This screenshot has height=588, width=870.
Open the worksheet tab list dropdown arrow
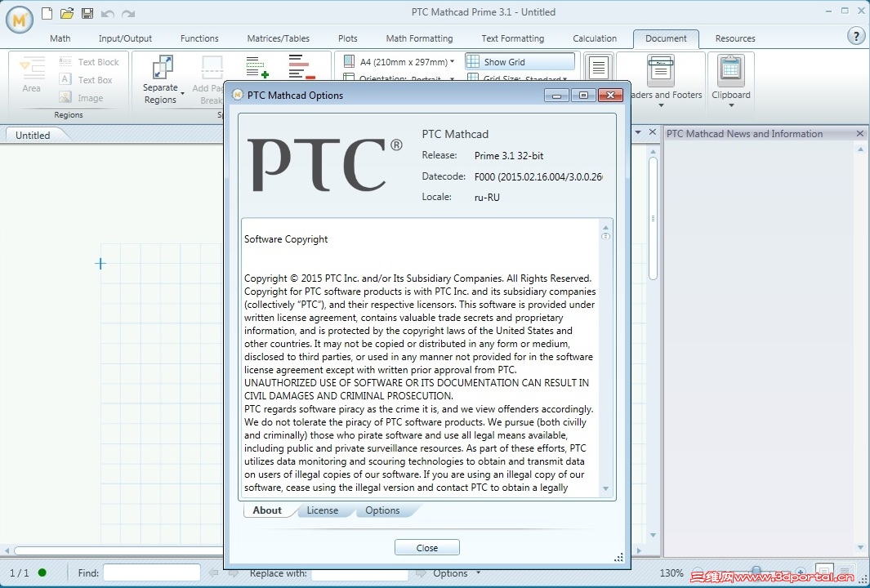638,132
